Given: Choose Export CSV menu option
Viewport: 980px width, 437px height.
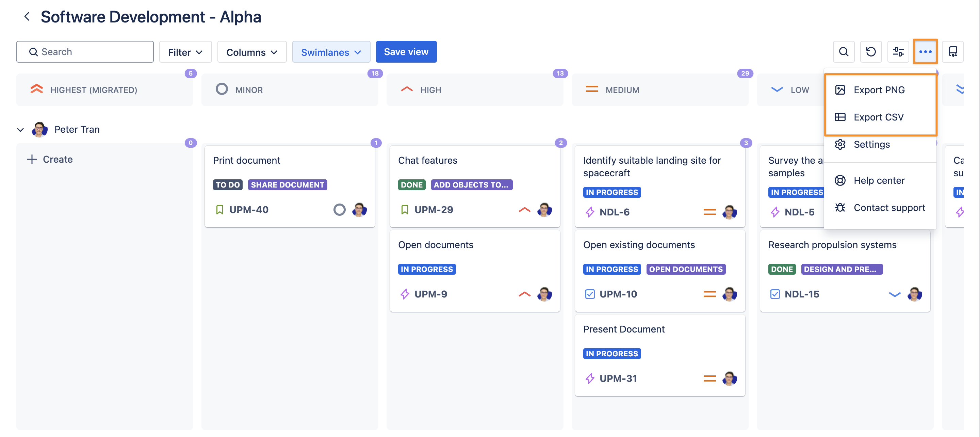Looking at the screenshot, I should click(878, 117).
